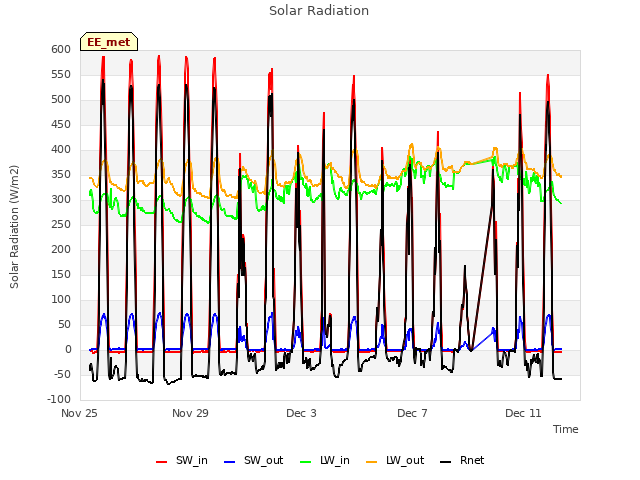Click the green LW_in legend swatch

click(x=306, y=462)
